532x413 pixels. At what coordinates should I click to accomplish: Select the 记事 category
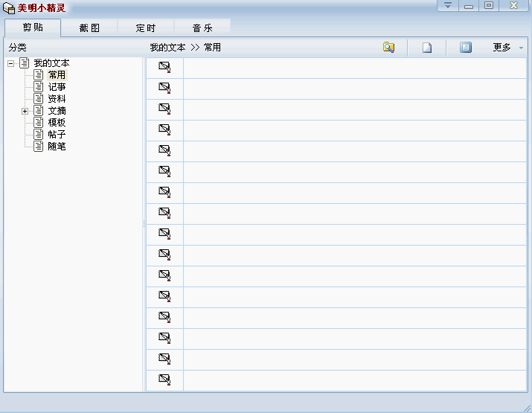pos(57,87)
